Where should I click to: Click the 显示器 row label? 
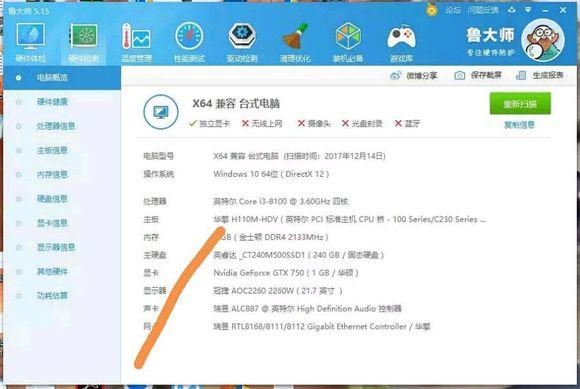(155, 291)
